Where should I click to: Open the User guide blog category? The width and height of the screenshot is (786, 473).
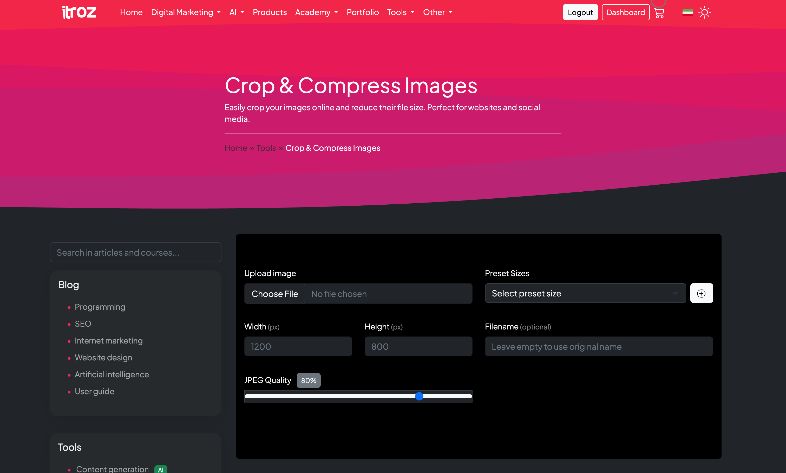tap(94, 392)
